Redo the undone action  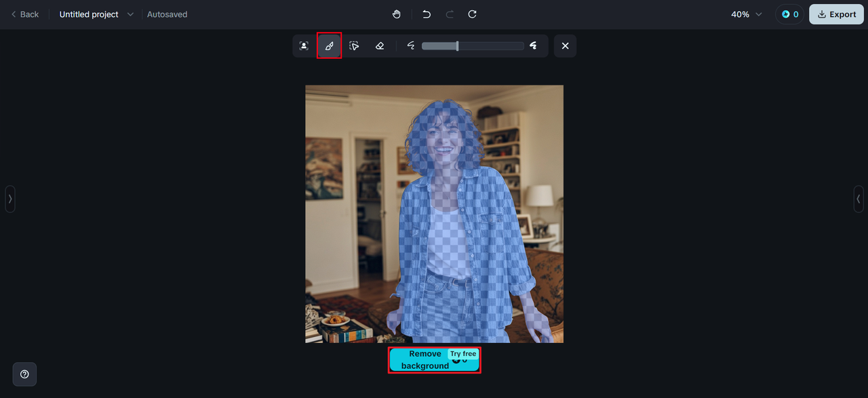point(450,14)
